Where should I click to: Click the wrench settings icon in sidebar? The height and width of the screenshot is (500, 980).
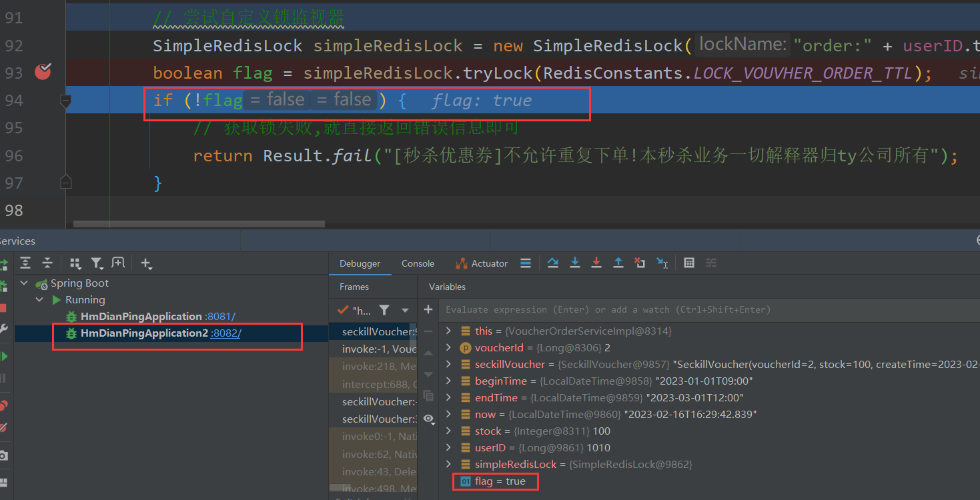3,329
